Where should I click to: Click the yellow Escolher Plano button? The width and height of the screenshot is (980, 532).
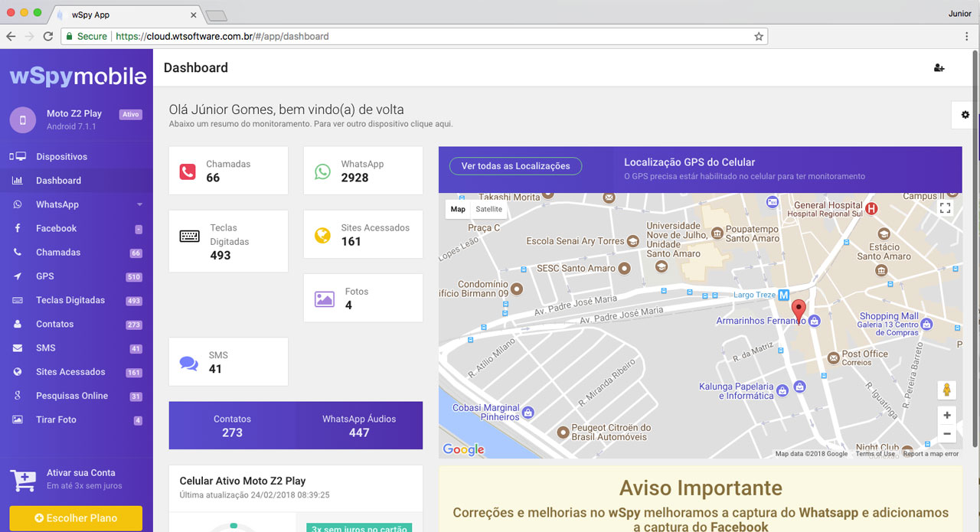pyautogui.click(x=76, y=518)
